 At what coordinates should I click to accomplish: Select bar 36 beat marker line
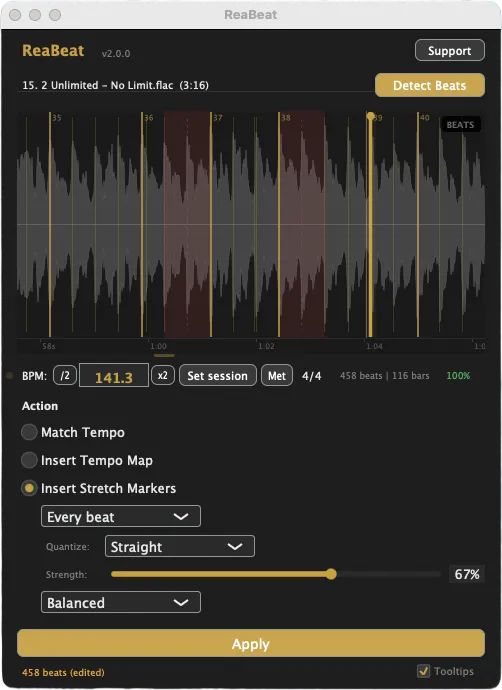tap(142, 224)
